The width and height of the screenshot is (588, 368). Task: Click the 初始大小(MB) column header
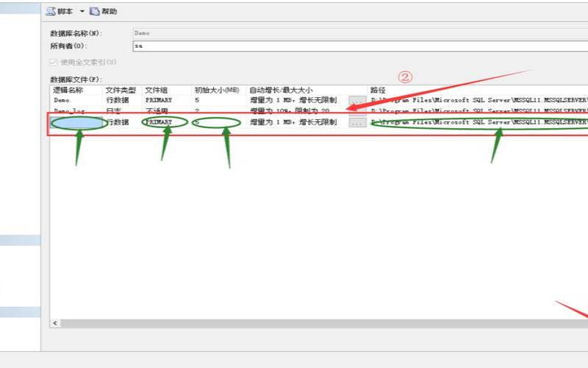point(218,90)
